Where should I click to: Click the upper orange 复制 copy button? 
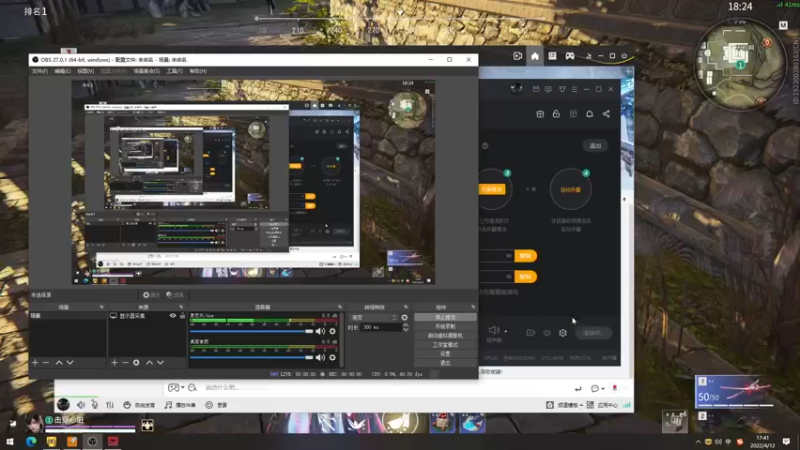coord(526,256)
